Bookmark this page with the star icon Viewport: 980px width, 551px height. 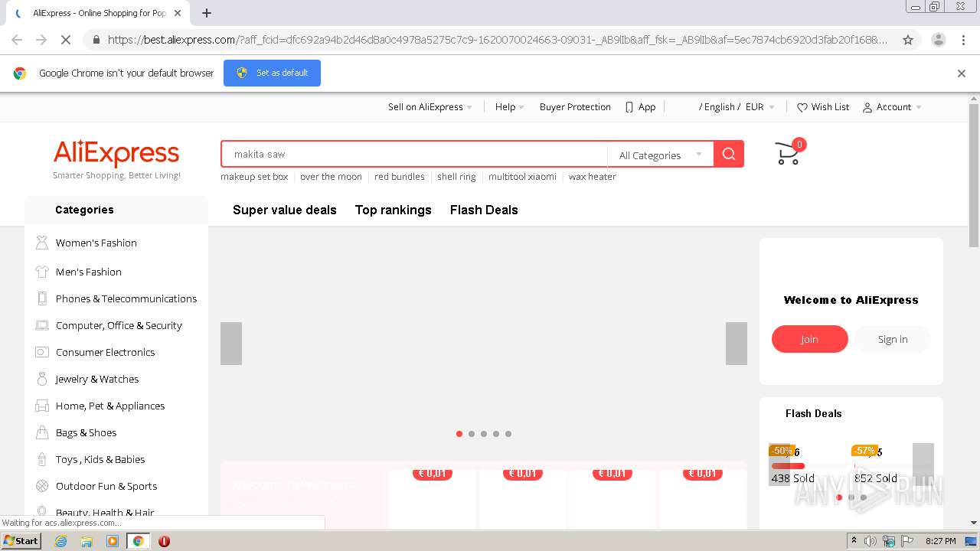coord(908,40)
